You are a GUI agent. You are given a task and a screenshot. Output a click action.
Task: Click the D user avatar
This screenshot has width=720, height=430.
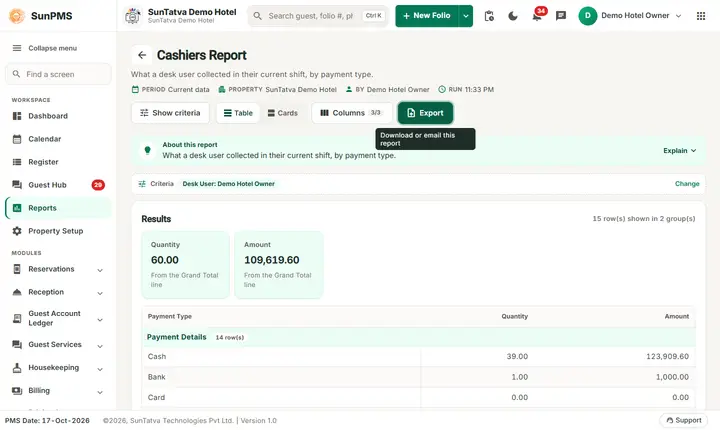(x=587, y=16)
